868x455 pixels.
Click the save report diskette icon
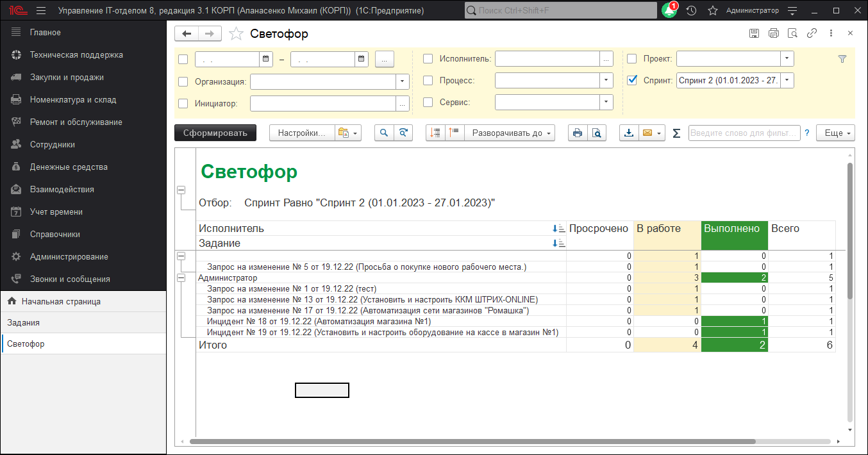point(754,33)
